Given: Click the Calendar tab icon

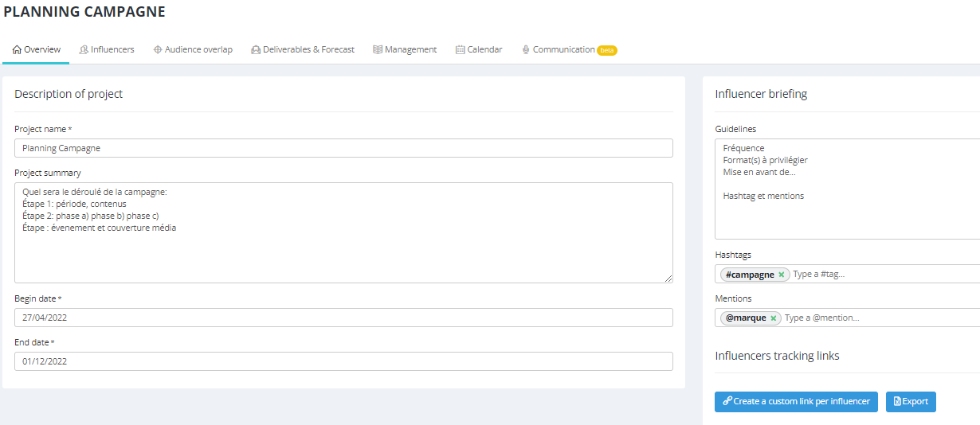Looking at the screenshot, I should click(461, 50).
